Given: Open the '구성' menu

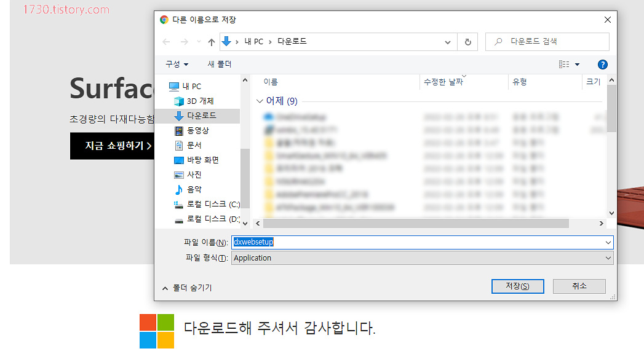Looking at the screenshot, I should coord(177,65).
